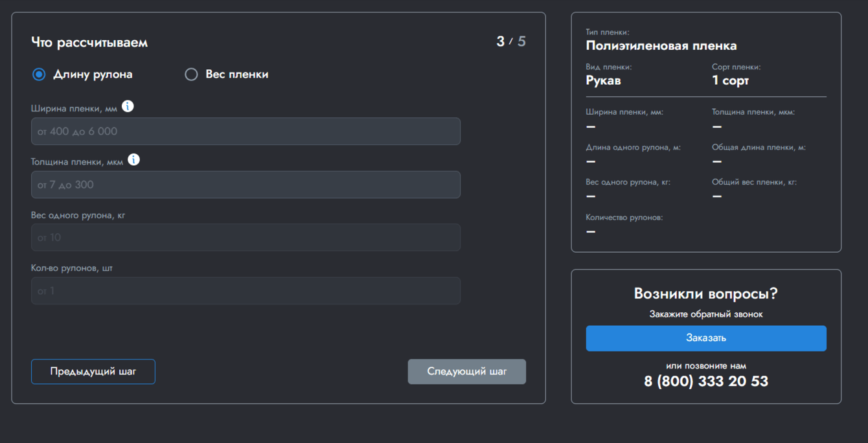Screen dimensions: 868x443
Task: Click the info icon beside Ширина пленки
Action: pyautogui.click(x=128, y=107)
